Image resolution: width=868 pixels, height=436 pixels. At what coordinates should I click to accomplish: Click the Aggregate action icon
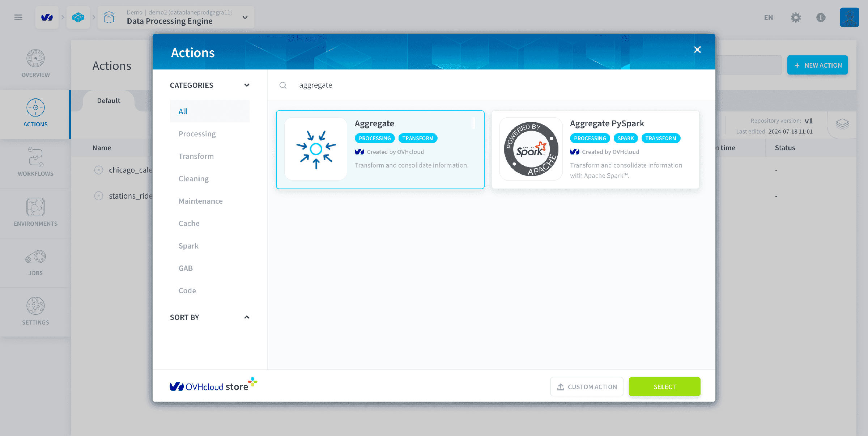[316, 149]
